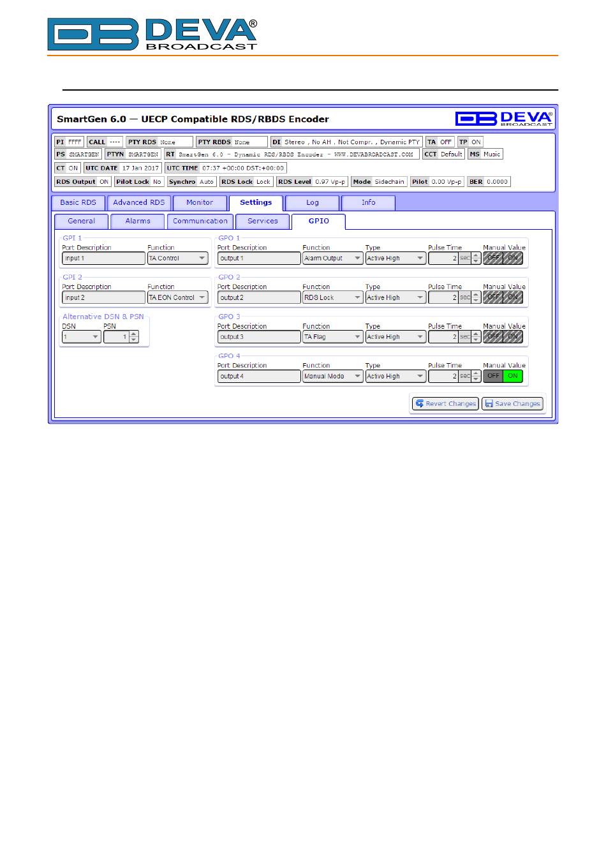The image size is (606, 868).
Task: Click the PSN spinner arrows
Action: point(134,337)
